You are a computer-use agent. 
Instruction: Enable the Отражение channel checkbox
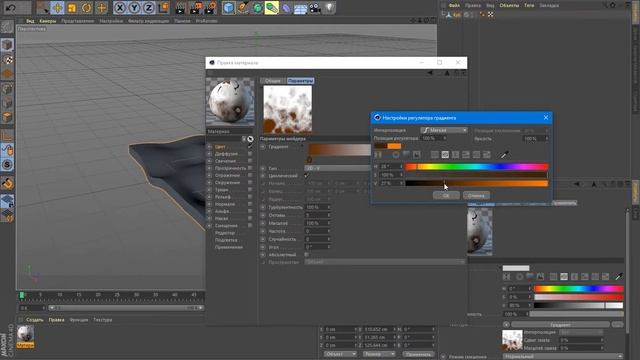tap(250, 175)
